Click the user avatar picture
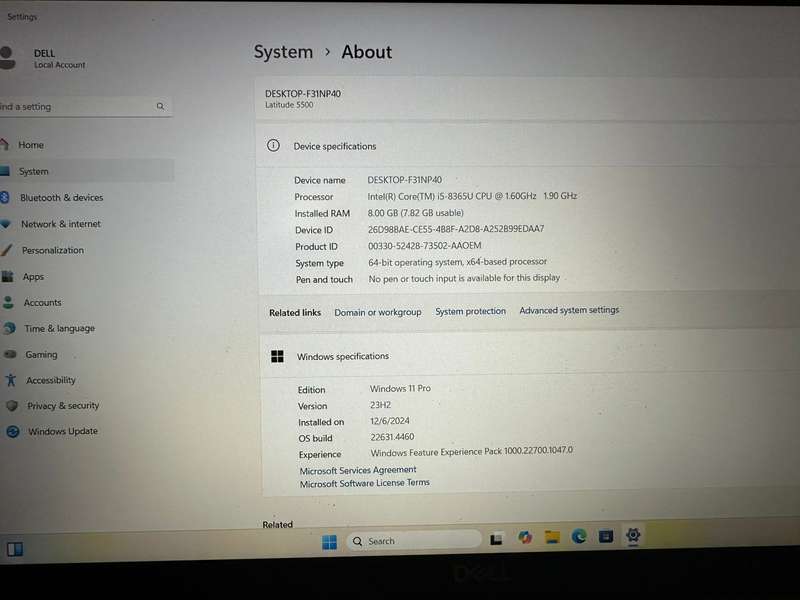Image resolution: width=800 pixels, height=600 pixels. (7, 58)
